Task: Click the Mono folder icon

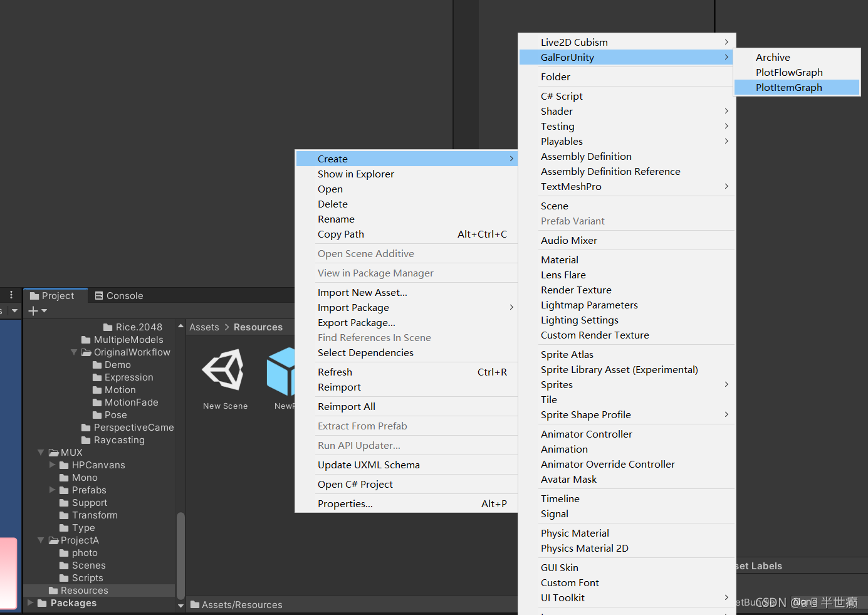Action: [x=64, y=478]
